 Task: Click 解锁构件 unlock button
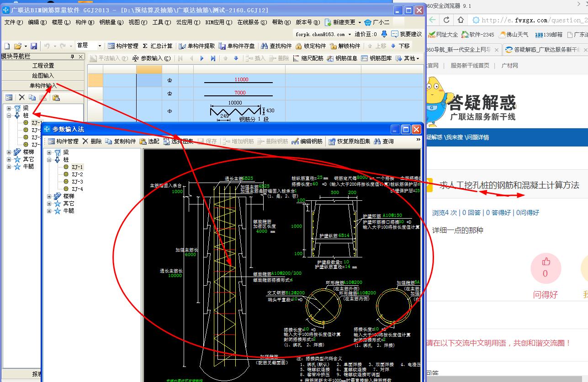click(345, 46)
